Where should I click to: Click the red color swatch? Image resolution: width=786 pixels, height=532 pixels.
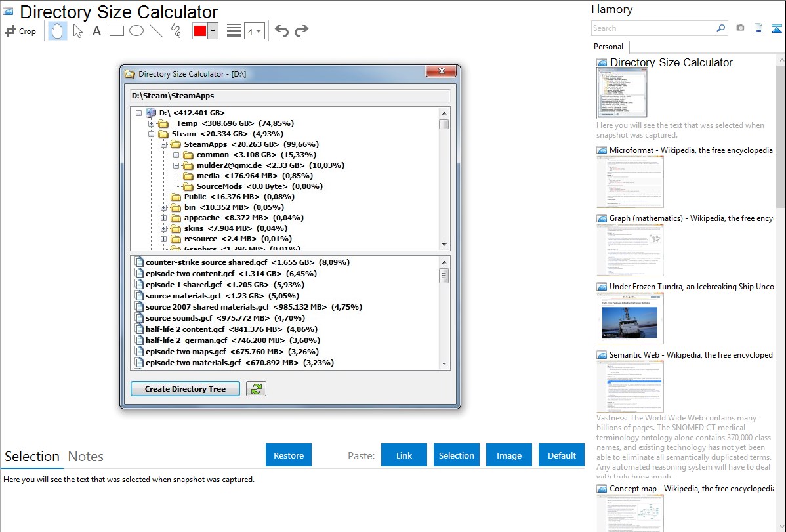click(200, 31)
